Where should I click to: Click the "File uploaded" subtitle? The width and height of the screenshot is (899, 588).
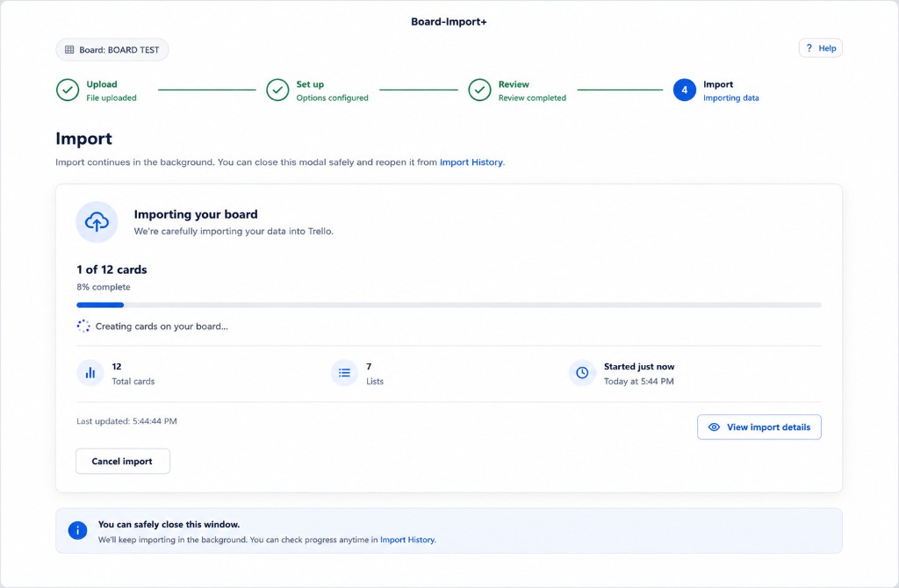pyautogui.click(x=111, y=98)
